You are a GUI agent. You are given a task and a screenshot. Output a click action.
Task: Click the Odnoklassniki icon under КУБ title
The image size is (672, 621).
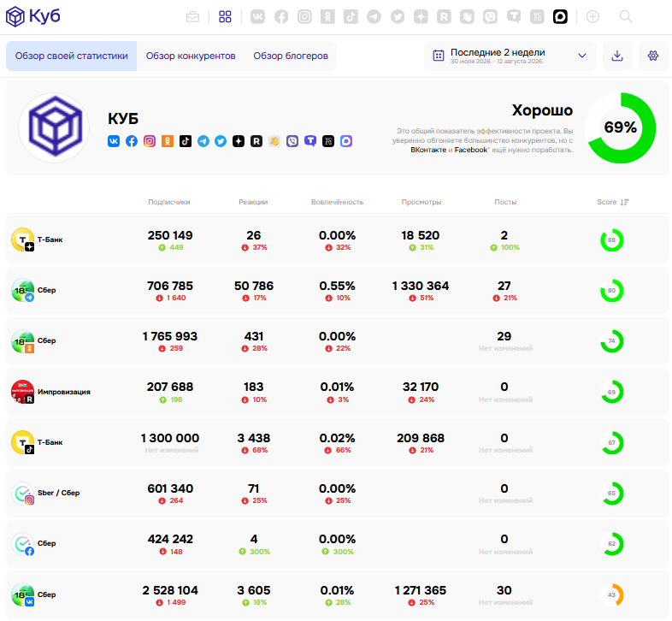tap(168, 141)
